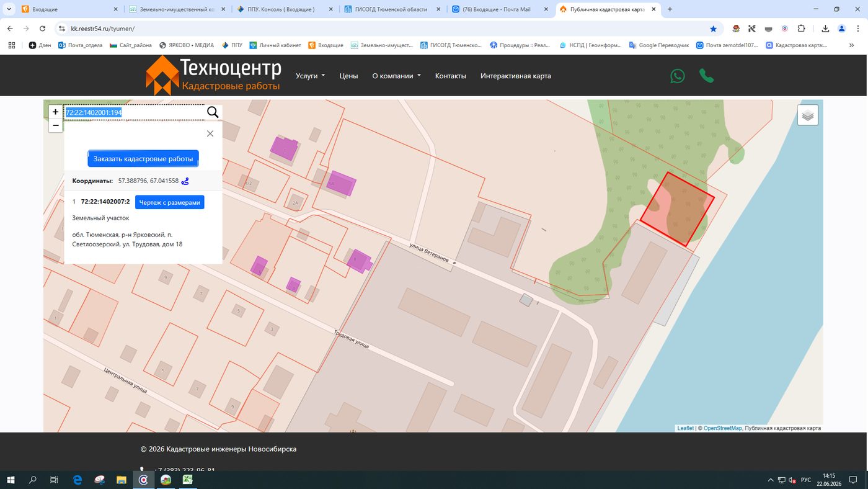The image size is (868, 489).
Task: Click cadastral number 72:22:1402007:2 in popup
Action: point(105,202)
